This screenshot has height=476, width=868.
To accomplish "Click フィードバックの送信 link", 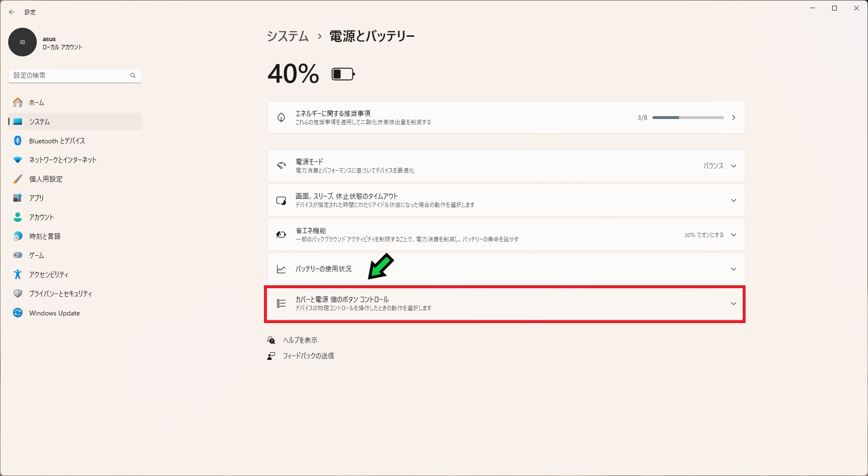I will [x=308, y=356].
